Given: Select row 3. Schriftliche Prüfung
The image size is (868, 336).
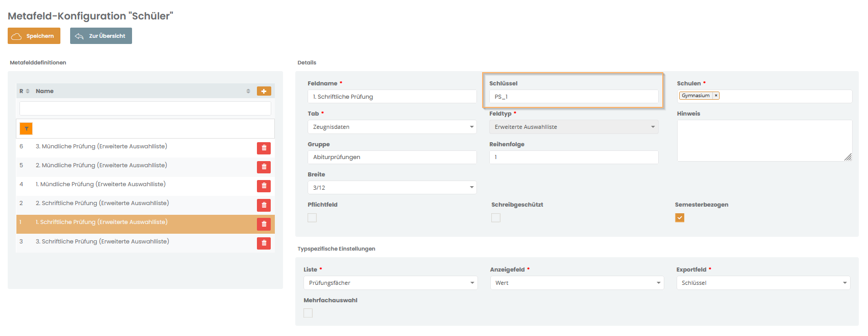Looking at the screenshot, I should pos(145,243).
